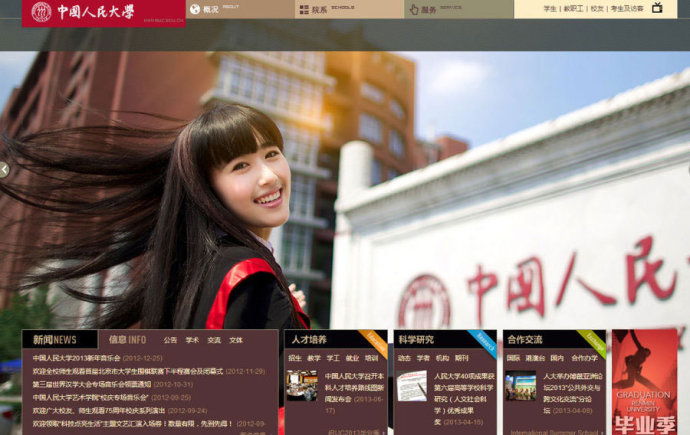Open 学者 scholars link
Screen dimensions: 690x435
click(x=423, y=358)
